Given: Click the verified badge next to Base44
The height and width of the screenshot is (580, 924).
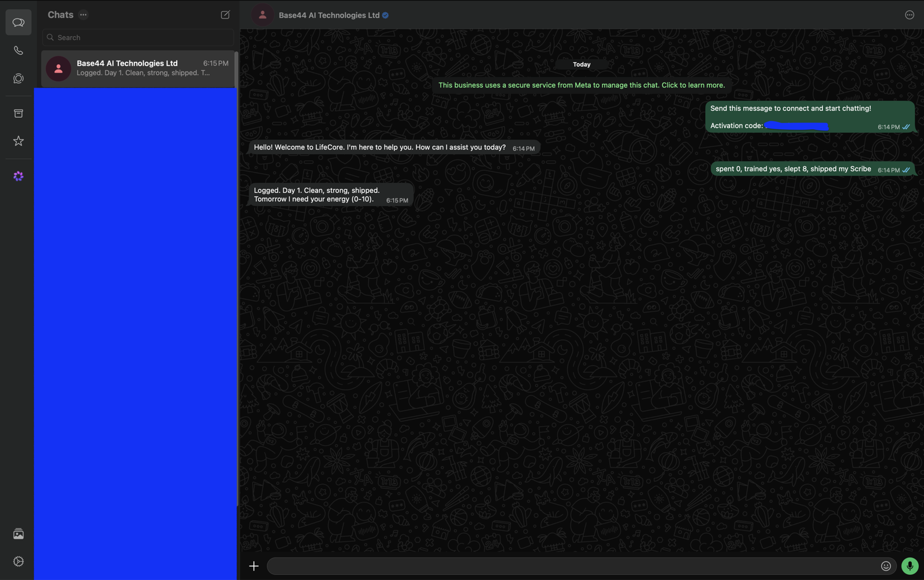Looking at the screenshot, I should (x=385, y=16).
